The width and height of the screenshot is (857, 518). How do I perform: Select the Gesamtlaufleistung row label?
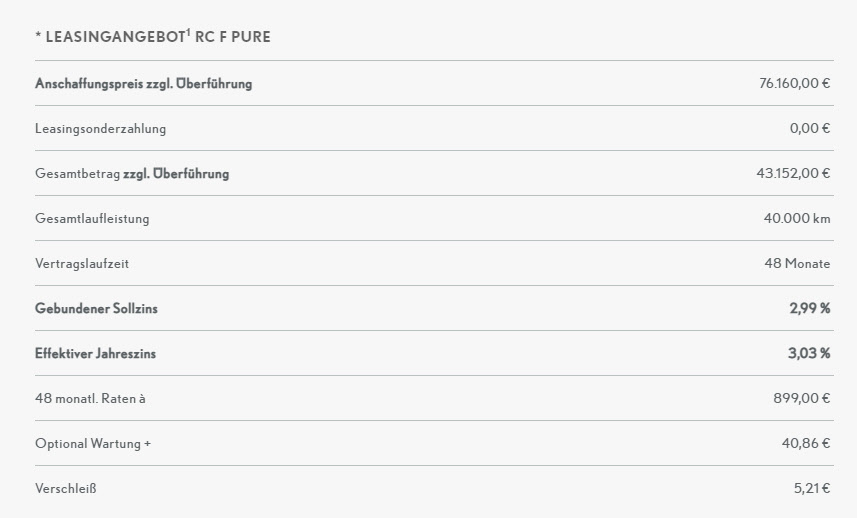click(92, 219)
